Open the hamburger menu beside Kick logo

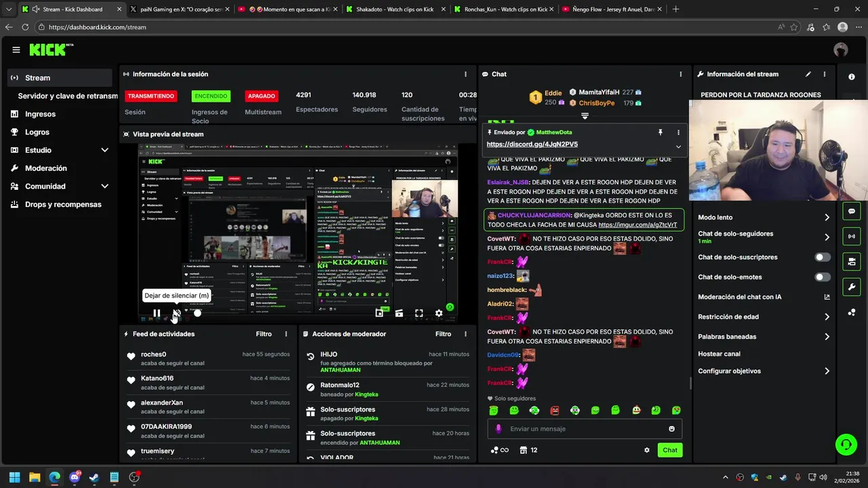coord(16,49)
